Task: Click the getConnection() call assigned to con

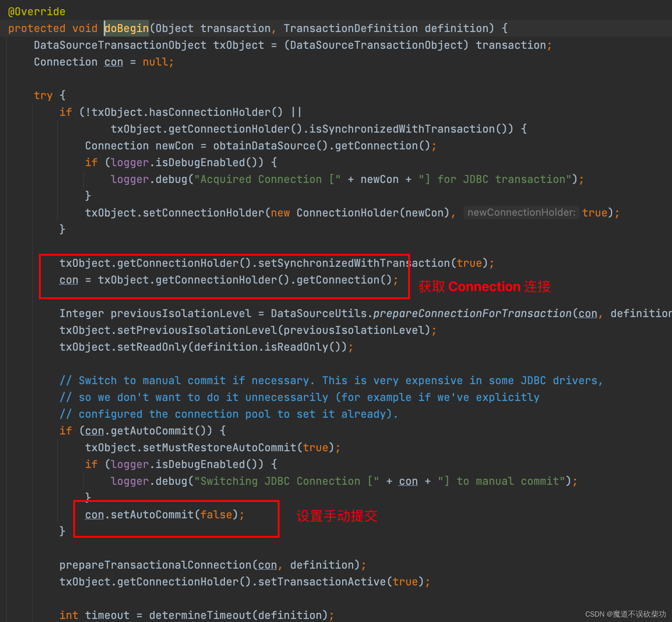Action: (x=344, y=280)
